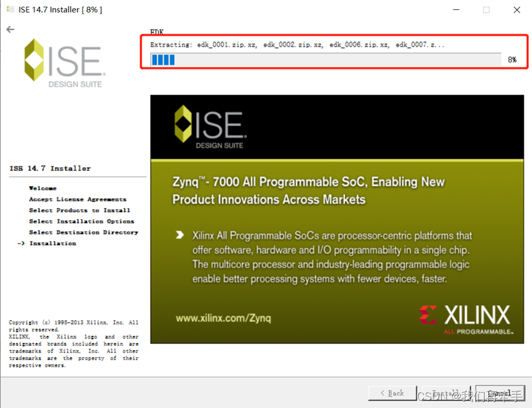This screenshot has height=408, width=532.
Task: Open the www.xilinx.com/Zynq link
Action: (223, 318)
